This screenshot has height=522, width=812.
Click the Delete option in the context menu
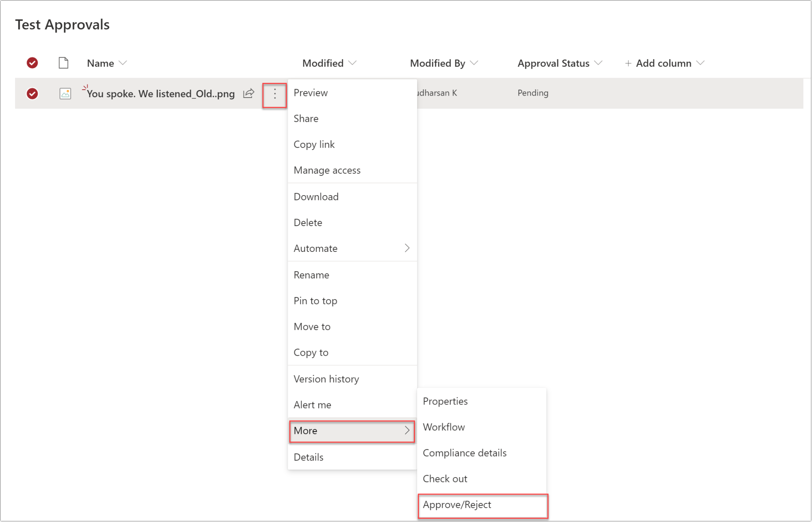[x=308, y=222]
